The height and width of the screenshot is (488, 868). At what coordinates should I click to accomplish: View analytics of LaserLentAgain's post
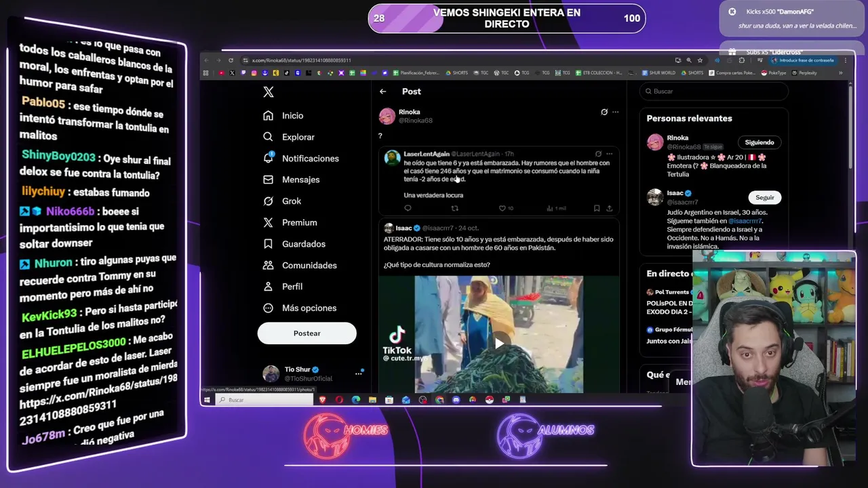[x=557, y=209]
